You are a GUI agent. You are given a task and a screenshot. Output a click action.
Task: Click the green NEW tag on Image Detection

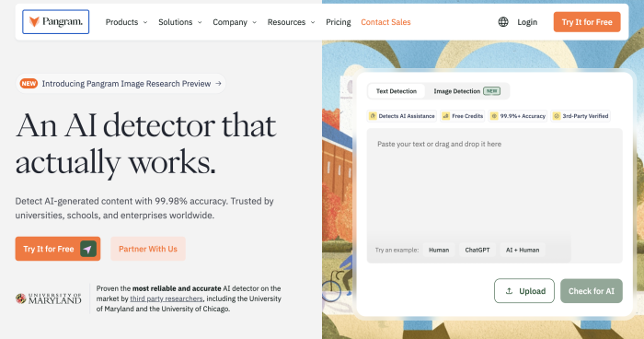[491, 91]
